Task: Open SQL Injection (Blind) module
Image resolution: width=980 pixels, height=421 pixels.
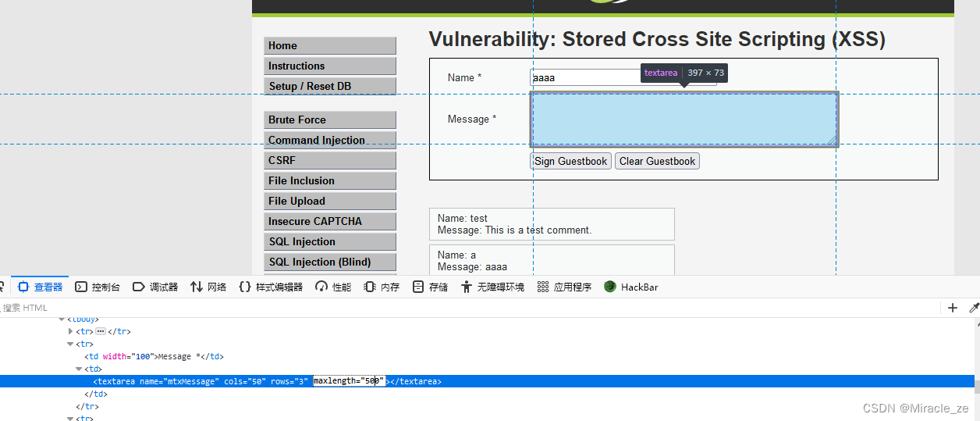Action: (x=330, y=262)
